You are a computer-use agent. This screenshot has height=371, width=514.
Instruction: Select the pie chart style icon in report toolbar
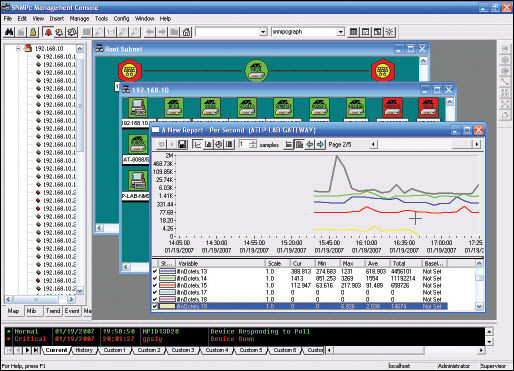pyautogui.click(x=219, y=144)
